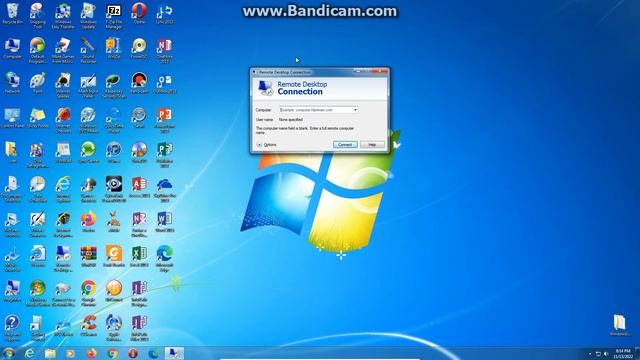This screenshot has height=360, width=640.
Task: Select the OneNote 2013 desktop shortcut
Action: click(x=164, y=50)
